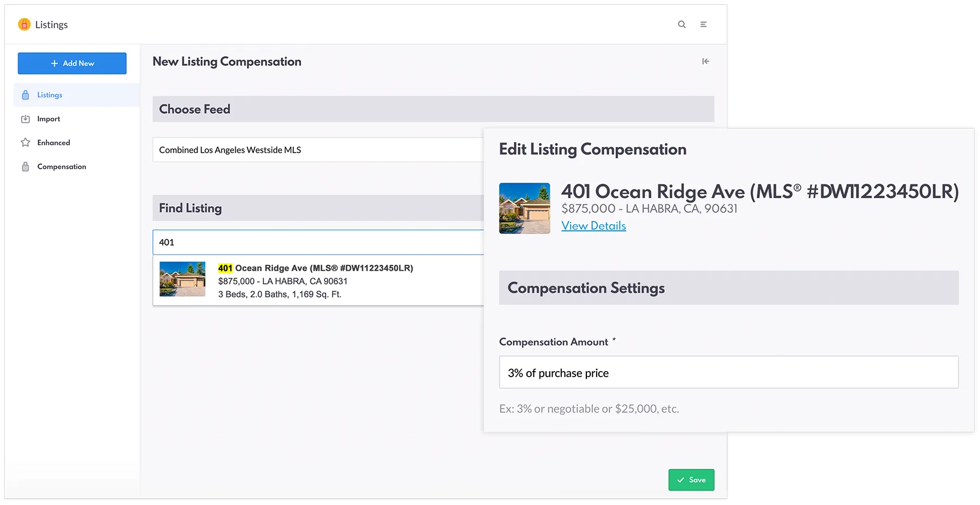This screenshot has width=980, height=505.
Task: Click the Compensation Settings section header
Action: pos(728,288)
